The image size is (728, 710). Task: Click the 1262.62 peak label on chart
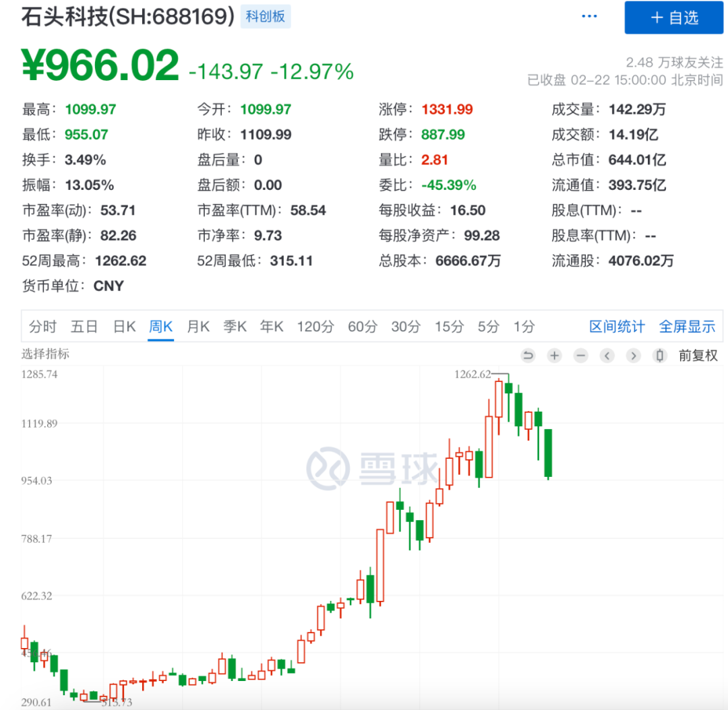click(x=472, y=374)
